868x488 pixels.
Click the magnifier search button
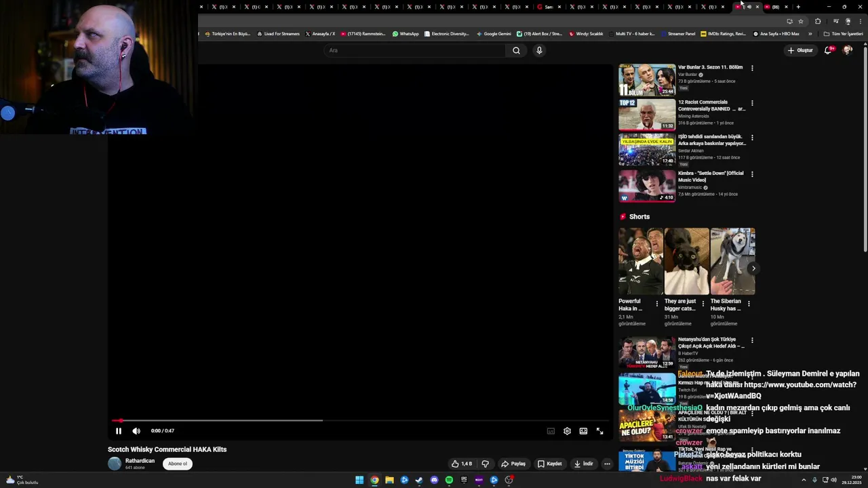[516, 50]
